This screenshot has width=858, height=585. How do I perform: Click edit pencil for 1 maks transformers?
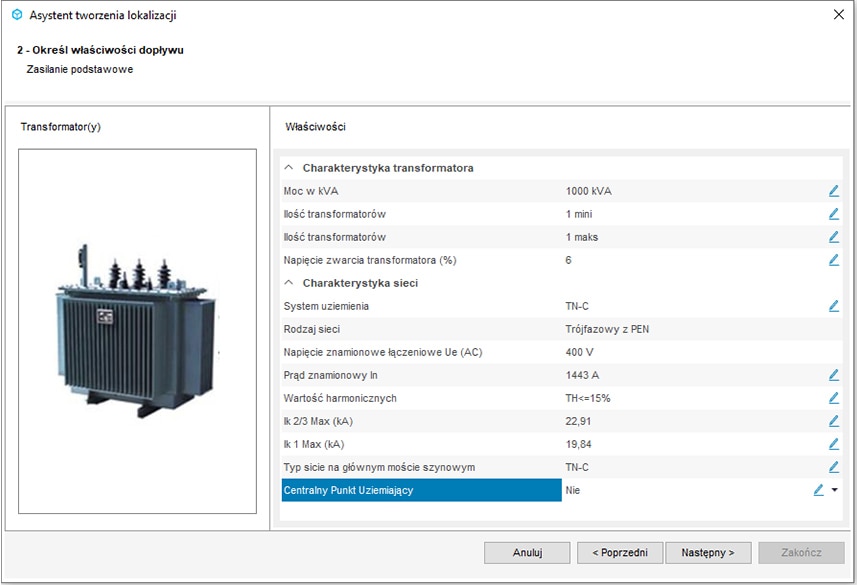pyautogui.click(x=833, y=237)
